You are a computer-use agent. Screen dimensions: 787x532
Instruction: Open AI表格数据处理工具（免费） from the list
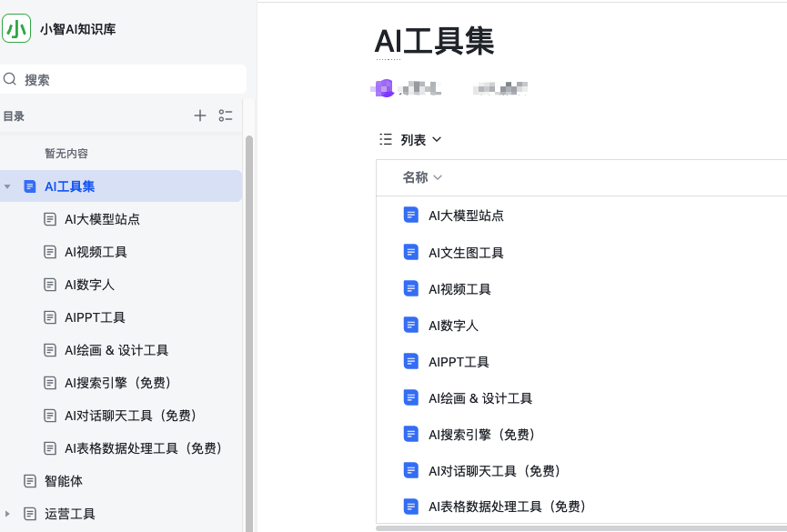coord(507,507)
